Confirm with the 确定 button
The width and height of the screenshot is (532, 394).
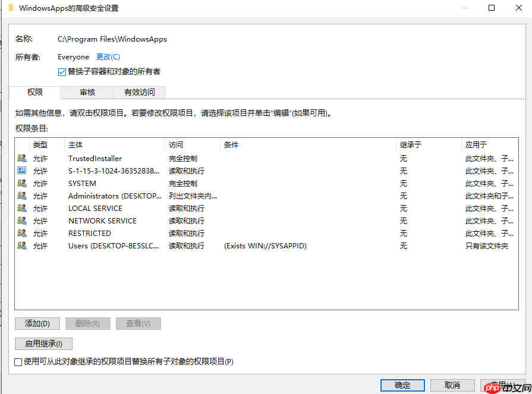tap(402, 385)
